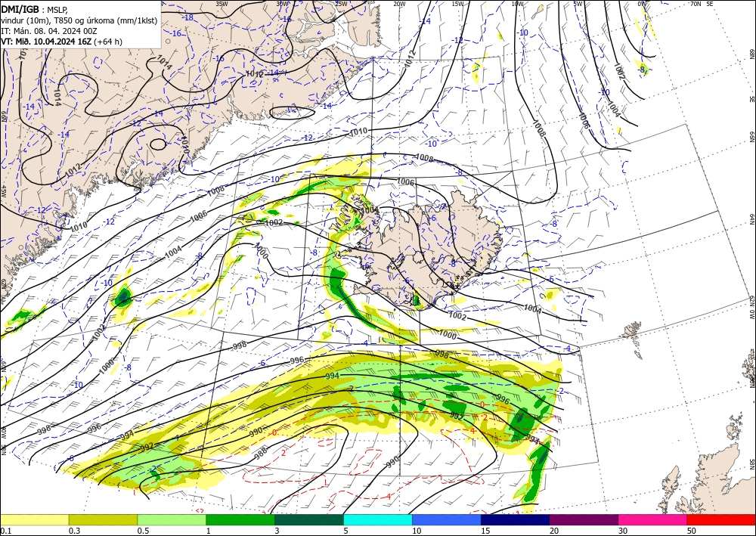Click the '5W' longitude label
This screenshot has height=536, width=756.
578,4
